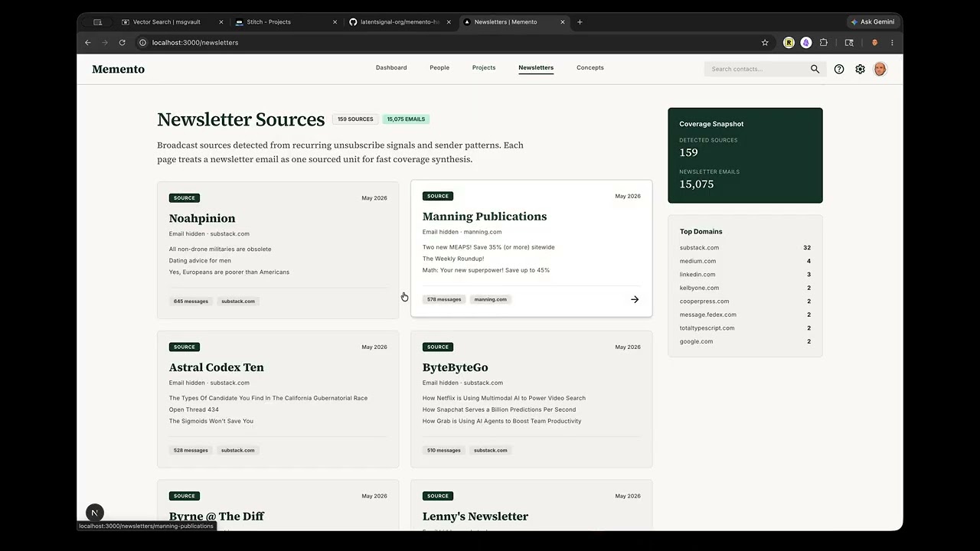Click 'How Snapchat Serves a Billion Predictions' headline

point(499,409)
